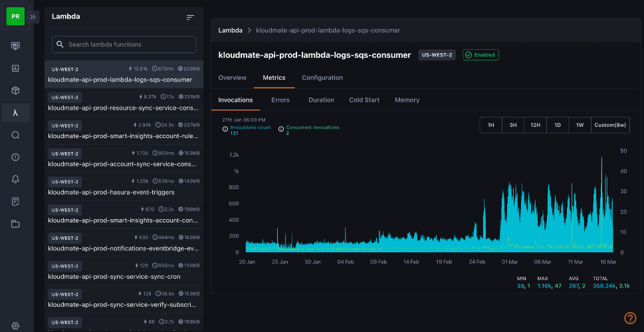Select kloudmate-api-prod-account-sync-service function row
This screenshot has width=644, height=332.
tap(124, 159)
